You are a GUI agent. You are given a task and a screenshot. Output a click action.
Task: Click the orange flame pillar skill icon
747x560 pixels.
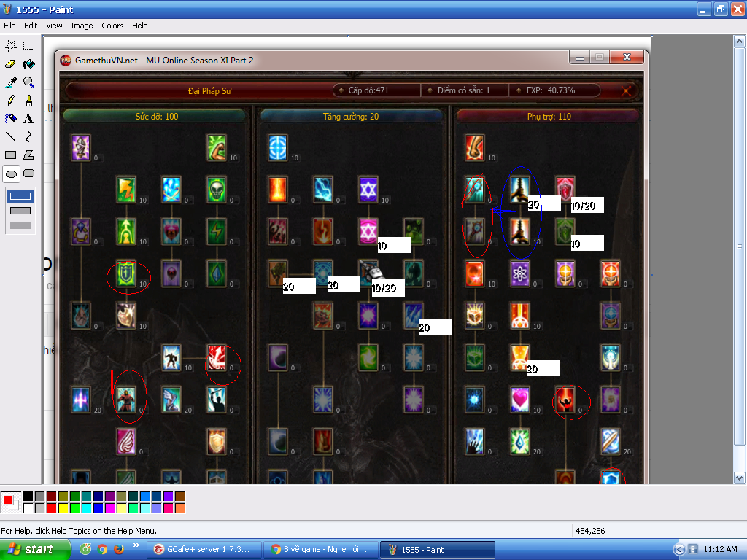pos(278,190)
